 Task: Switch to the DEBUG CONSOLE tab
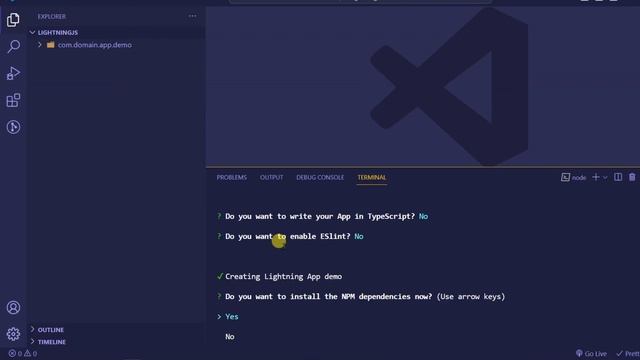(320, 177)
